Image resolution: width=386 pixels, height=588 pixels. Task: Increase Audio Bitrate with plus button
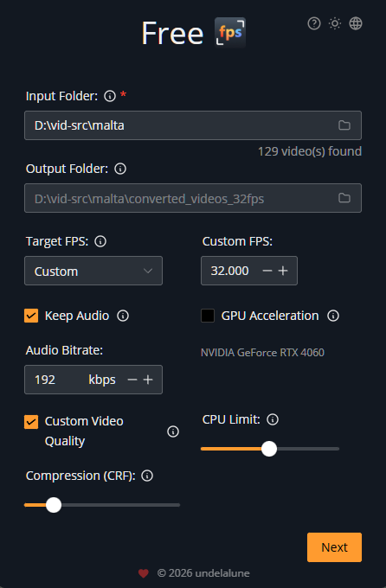pos(148,380)
